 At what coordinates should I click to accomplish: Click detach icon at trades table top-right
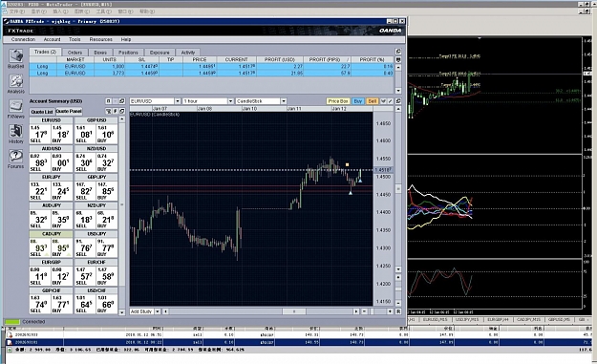398,52
